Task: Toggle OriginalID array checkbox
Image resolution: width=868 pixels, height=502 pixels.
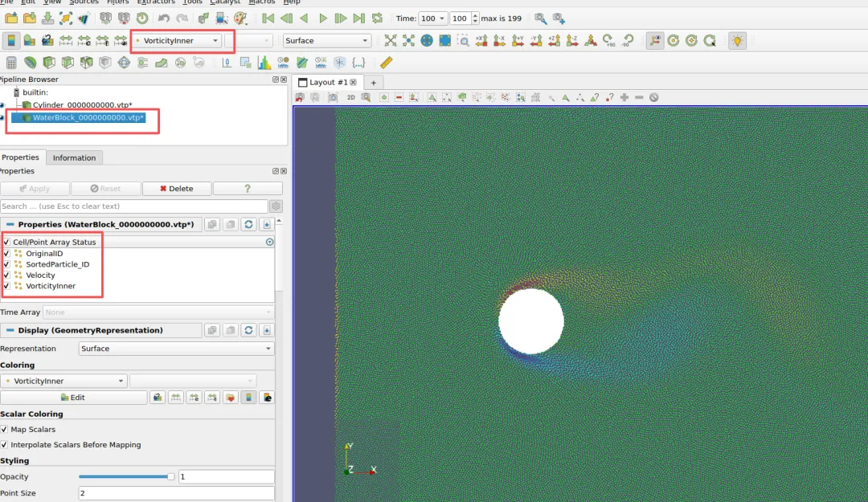Action: tap(6, 254)
